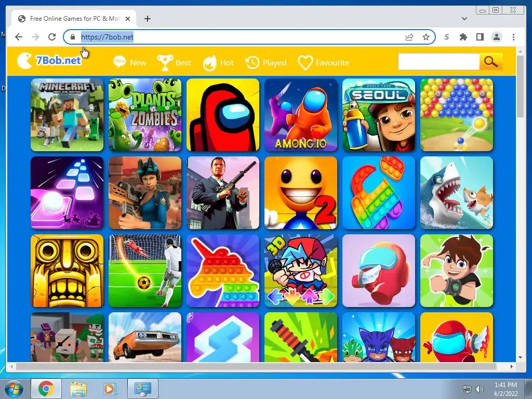532x399 pixels.
Task: Open the Plants vs Zombies game
Action: coord(145,115)
